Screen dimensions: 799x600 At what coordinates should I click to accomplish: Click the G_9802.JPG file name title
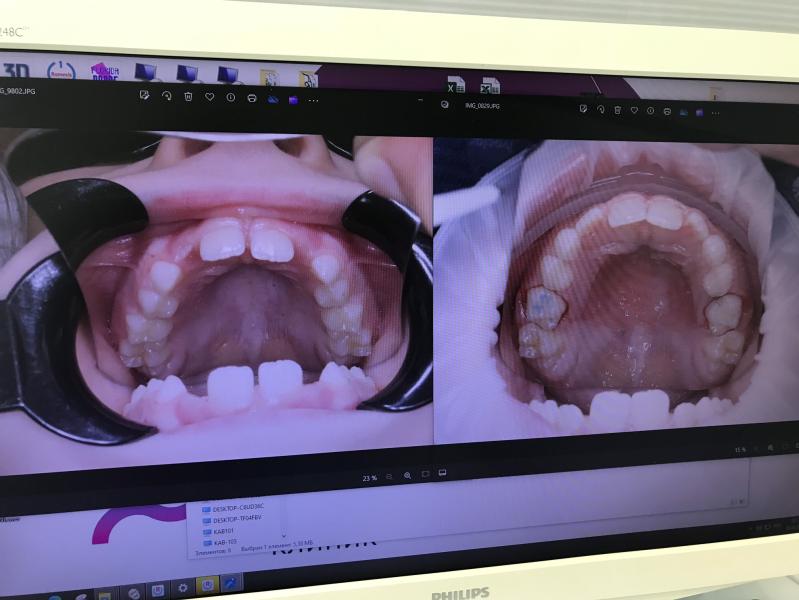coord(18,91)
